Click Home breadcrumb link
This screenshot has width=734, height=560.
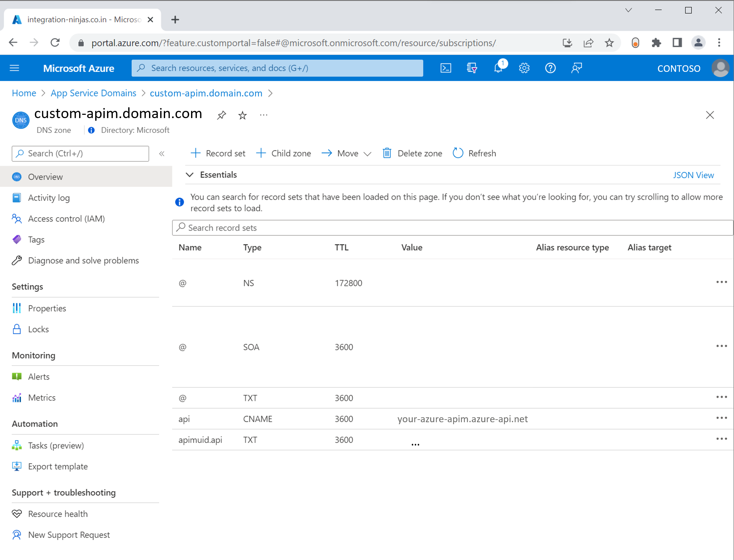coord(23,93)
